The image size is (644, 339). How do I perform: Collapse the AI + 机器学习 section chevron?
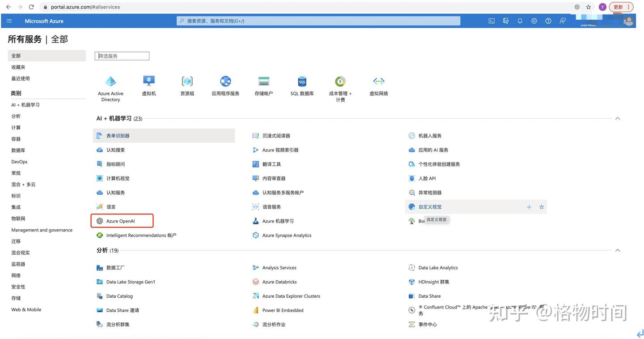(617, 118)
